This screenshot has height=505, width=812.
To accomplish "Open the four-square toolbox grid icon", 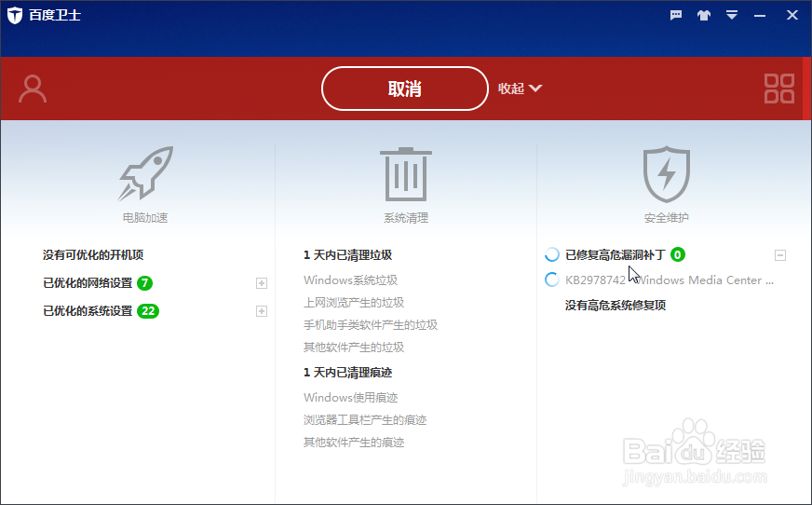I will click(x=779, y=89).
